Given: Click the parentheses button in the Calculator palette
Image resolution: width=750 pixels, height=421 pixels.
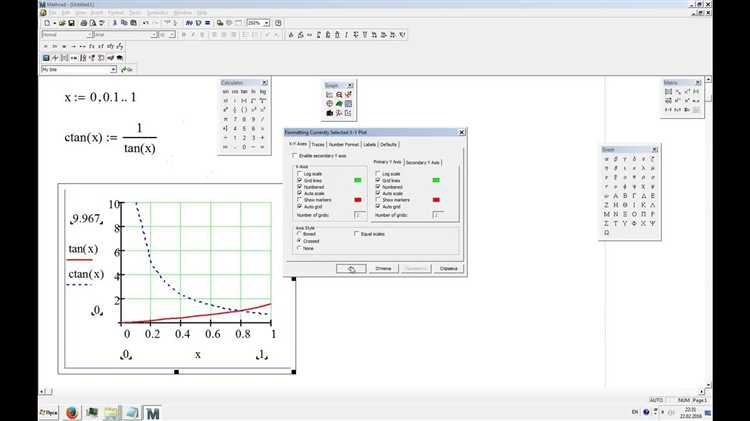Looking at the screenshot, I should [x=244, y=110].
